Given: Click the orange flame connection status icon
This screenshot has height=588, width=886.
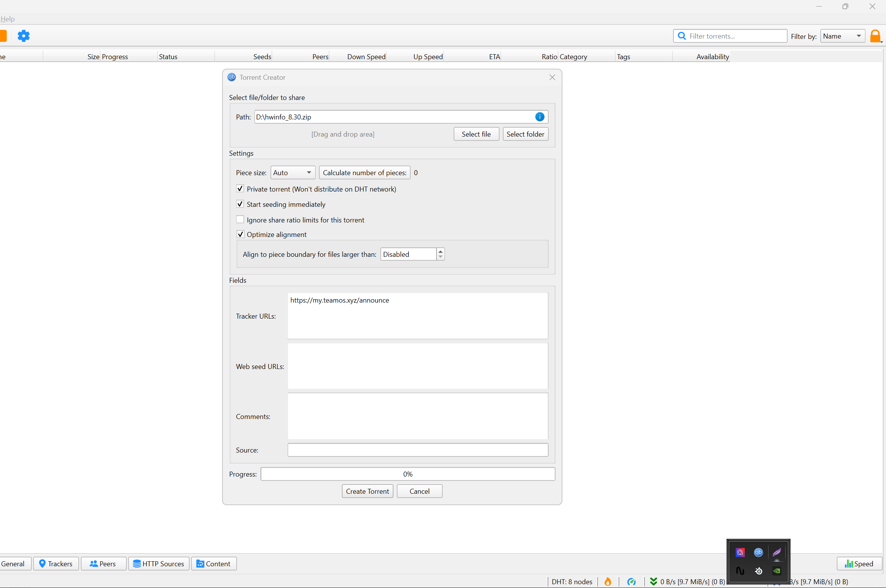Looking at the screenshot, I should coord(608,582).
